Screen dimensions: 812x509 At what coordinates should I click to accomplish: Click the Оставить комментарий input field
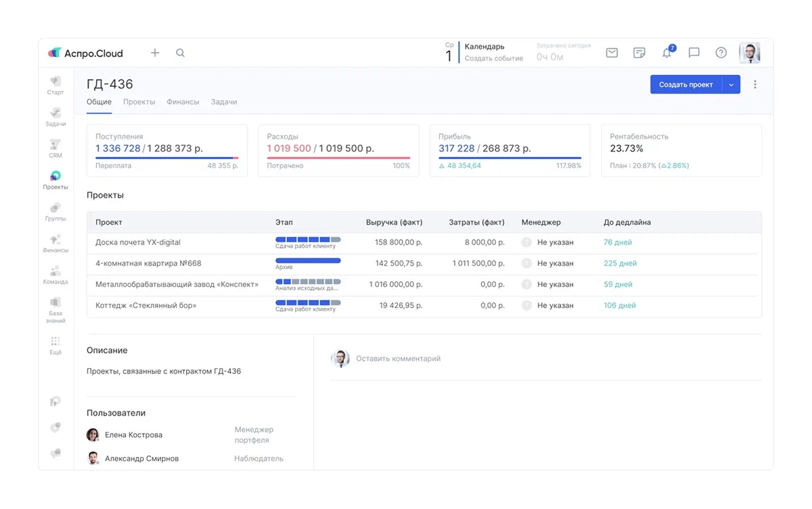click(398, 359)
